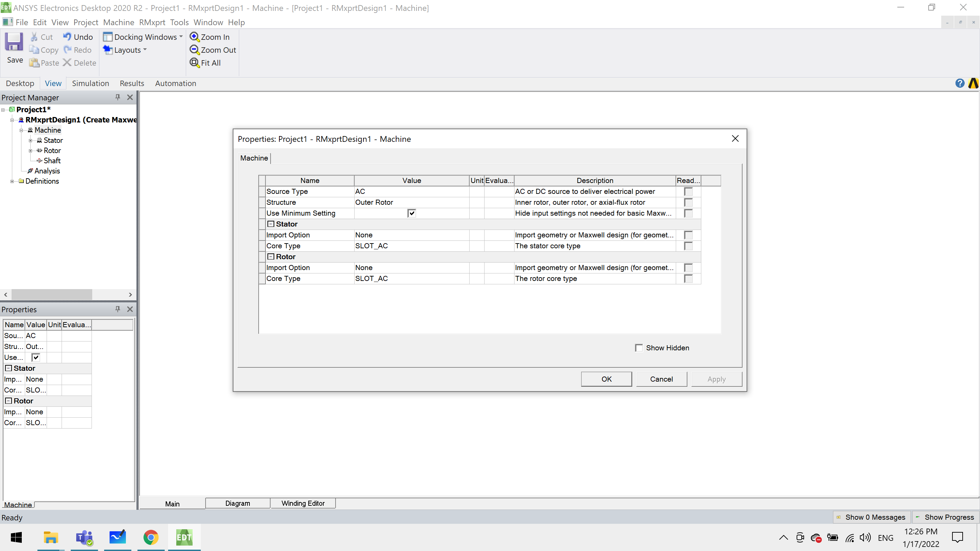Pin the Project Manager panel
The width and height of the screenshot is (980, 551).
point(117,97)
